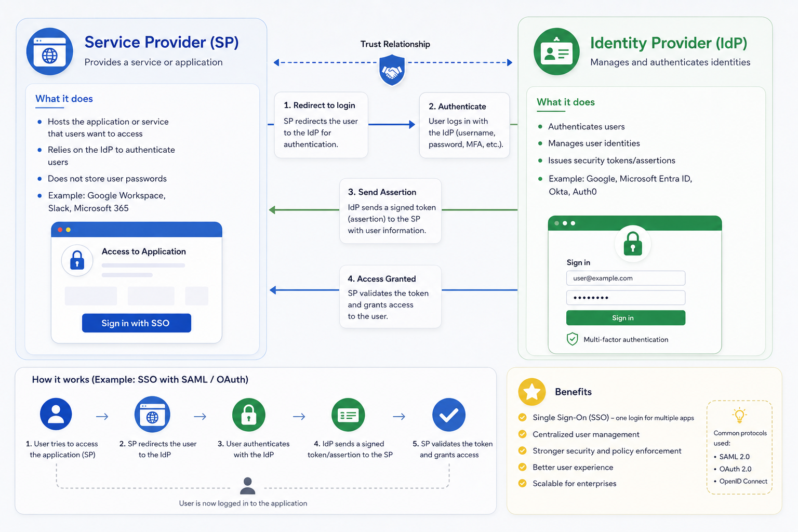Click the gray person icon above logged in caption
Image resolution: width=798 pixels, height=532 pixels.
coord(248,486)
